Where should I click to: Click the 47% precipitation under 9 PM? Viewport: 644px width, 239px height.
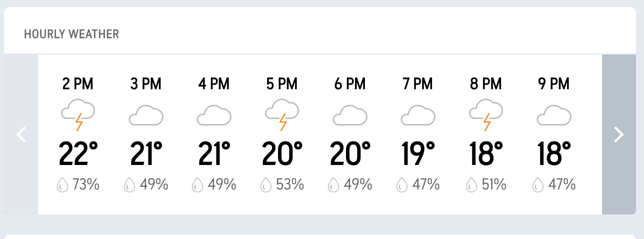pyautogui.click(x=560, y=185)
